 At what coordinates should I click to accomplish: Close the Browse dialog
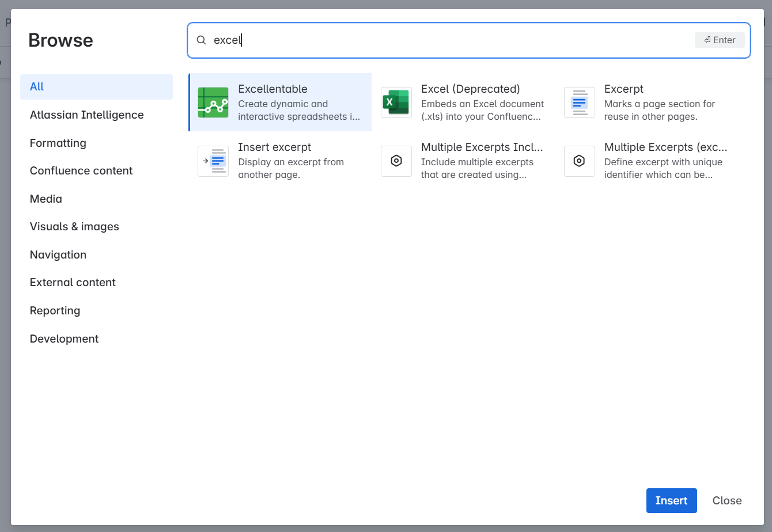(727, 500)
